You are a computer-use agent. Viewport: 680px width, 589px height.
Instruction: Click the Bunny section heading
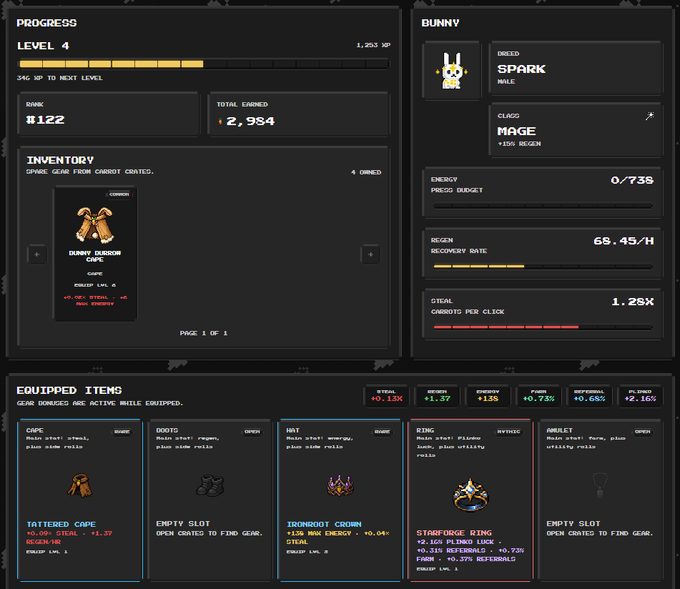440,23
